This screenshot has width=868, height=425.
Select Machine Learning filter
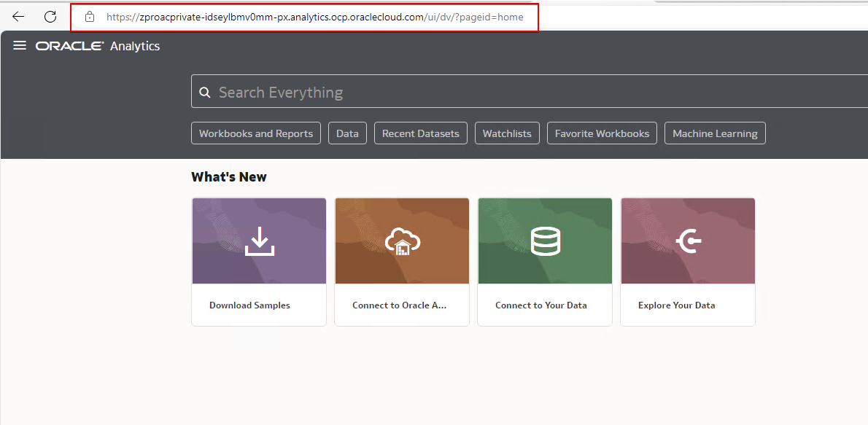point(716,133)
